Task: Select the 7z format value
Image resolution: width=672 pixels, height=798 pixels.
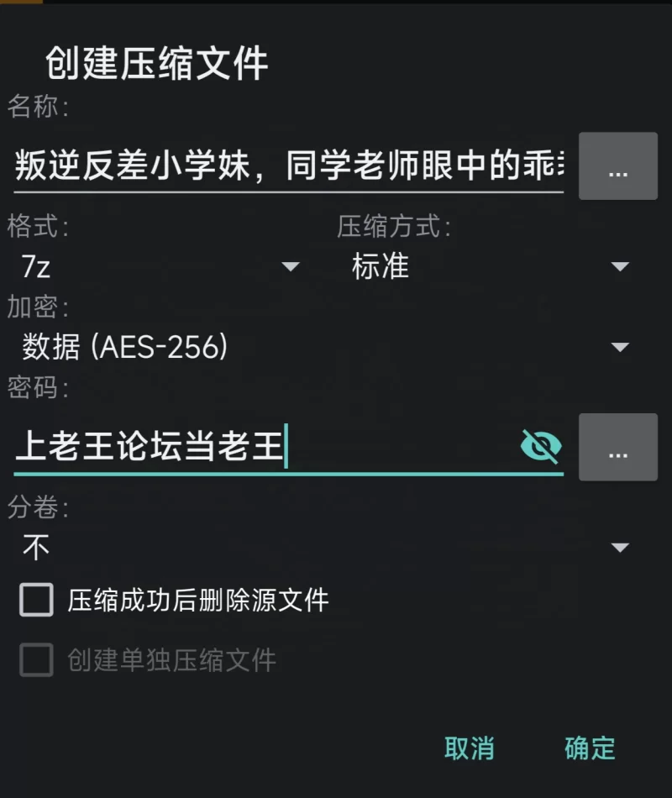Action: tap(38, 267)
